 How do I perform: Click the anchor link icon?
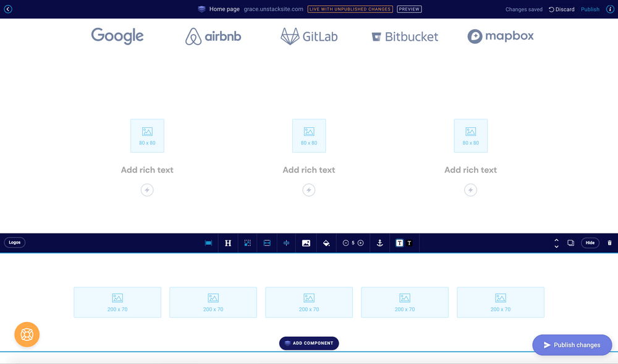tap(380, 243)
